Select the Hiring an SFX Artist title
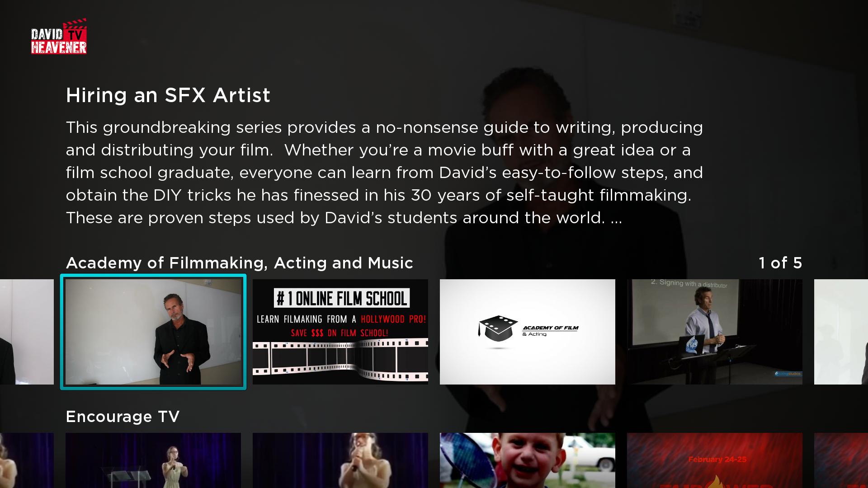The height and width of the screenshot is (488, 868). (x=168, y=95)
